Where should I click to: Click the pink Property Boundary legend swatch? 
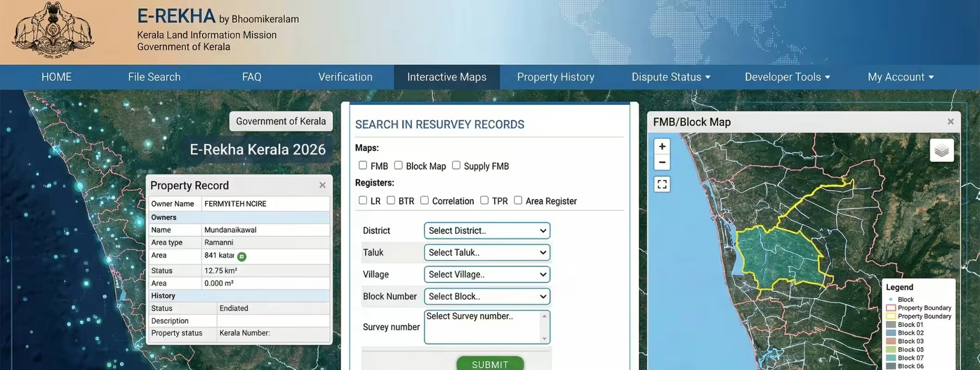tap(891, 308)
